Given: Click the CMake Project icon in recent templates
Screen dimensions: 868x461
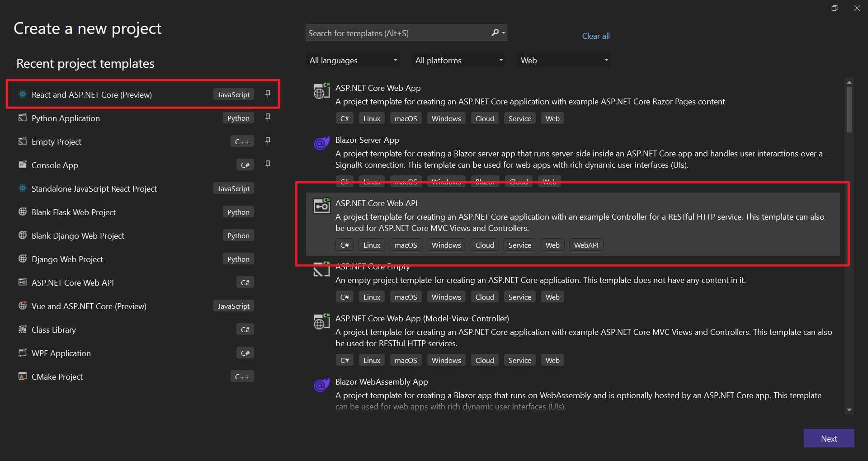Looking at the screenshot, I should (22, 376).
